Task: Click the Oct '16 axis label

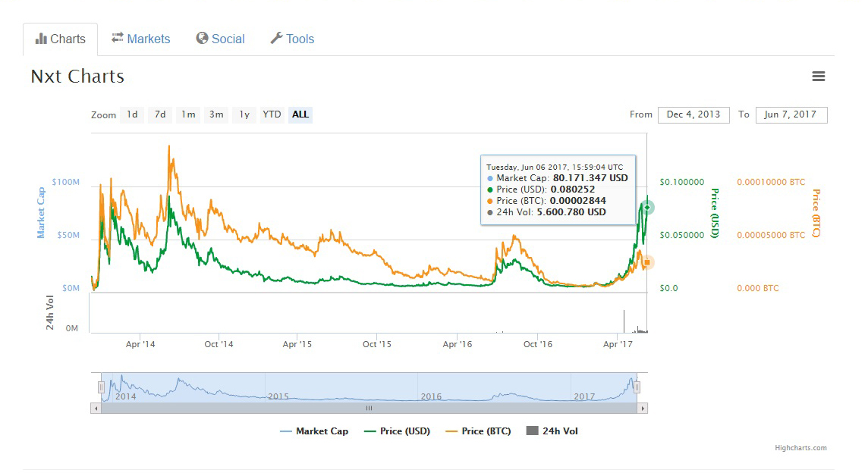Action: click(x=538, y=344)
